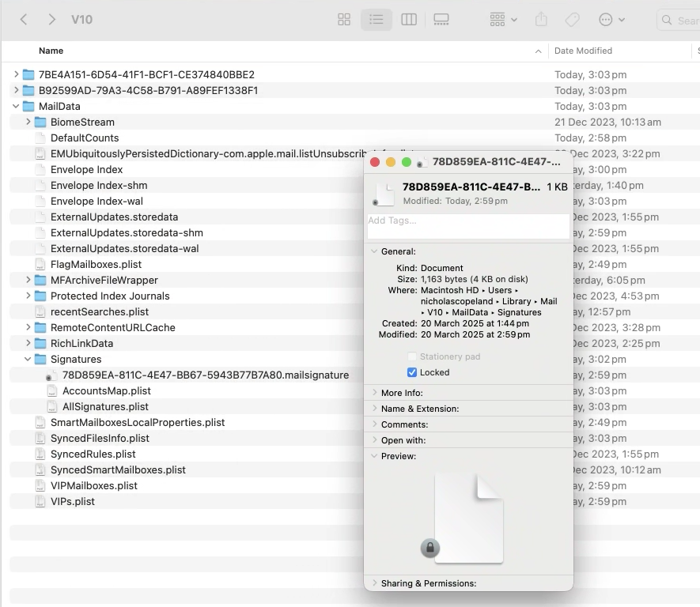Select VIPMailboxes.plist file
The height and width of the screenshot is (607, 700).
94,486
